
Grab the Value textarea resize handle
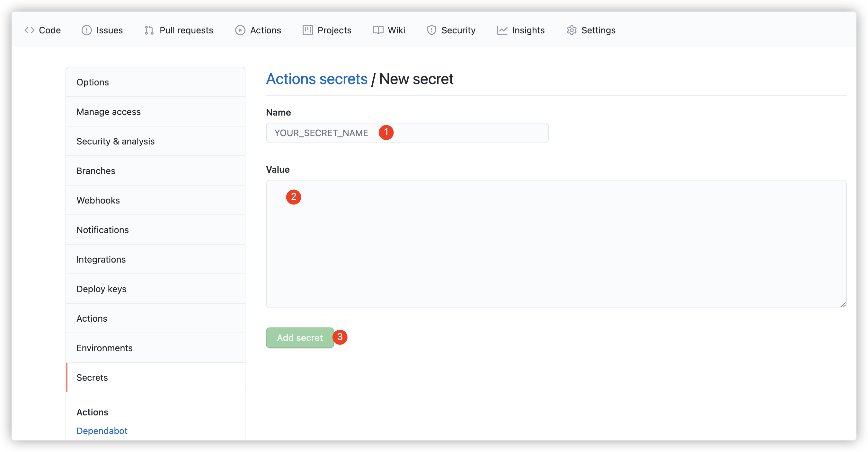tap(843, 304)
